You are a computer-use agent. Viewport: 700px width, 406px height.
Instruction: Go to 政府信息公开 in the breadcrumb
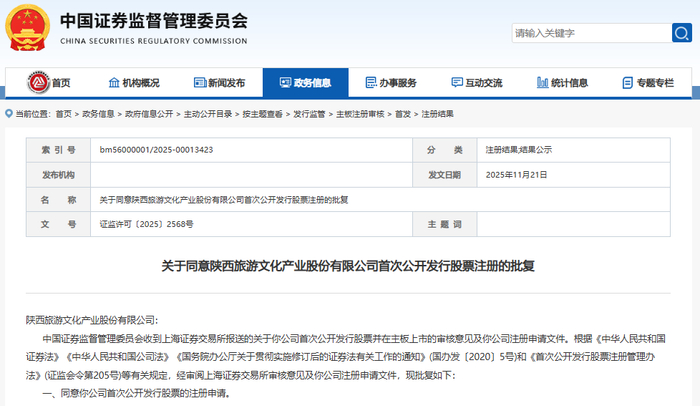[149, 114]
